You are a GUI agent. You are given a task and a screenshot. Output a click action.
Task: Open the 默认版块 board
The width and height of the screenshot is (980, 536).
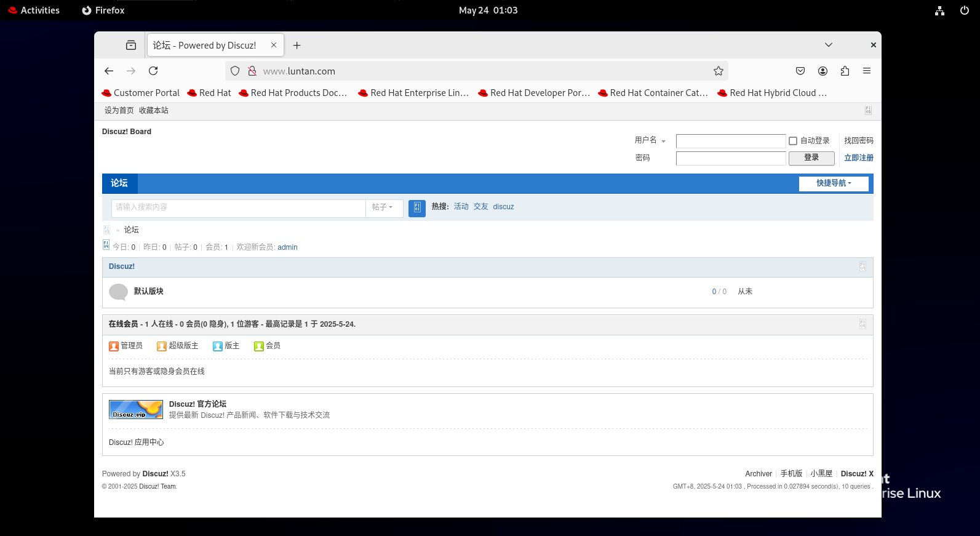pyautogui.click(x=149, y=292)
